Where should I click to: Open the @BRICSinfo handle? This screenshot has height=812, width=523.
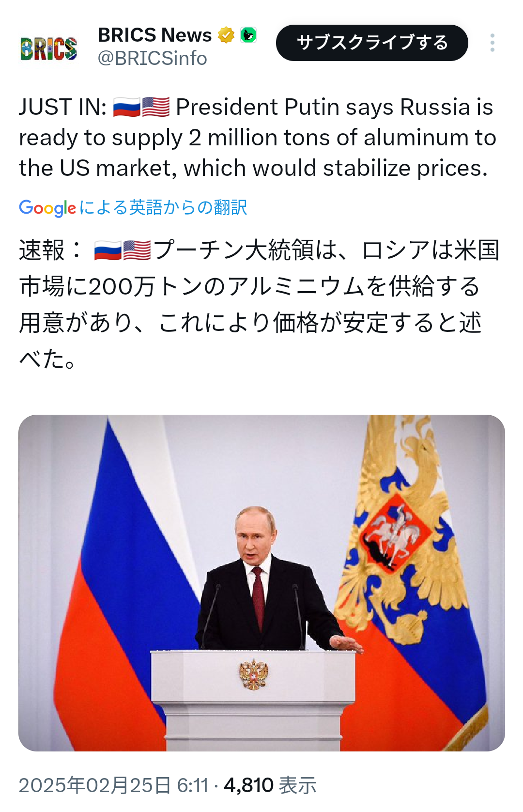152,59
